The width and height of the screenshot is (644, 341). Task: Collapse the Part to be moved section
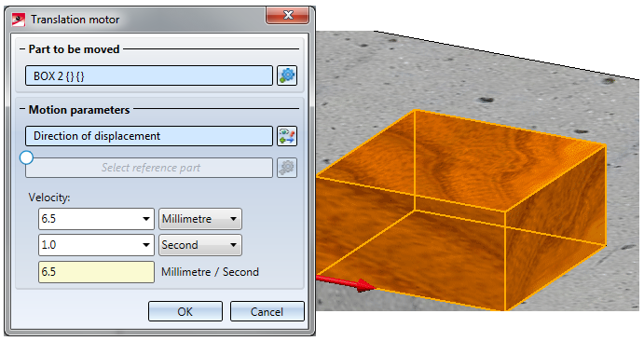[x=22, y=49]
